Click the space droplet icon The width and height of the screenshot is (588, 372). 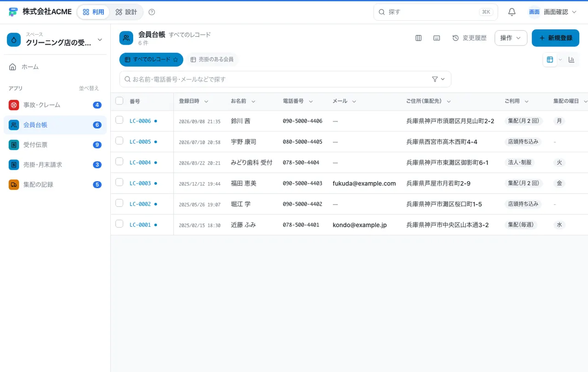(x=14, y=40)
